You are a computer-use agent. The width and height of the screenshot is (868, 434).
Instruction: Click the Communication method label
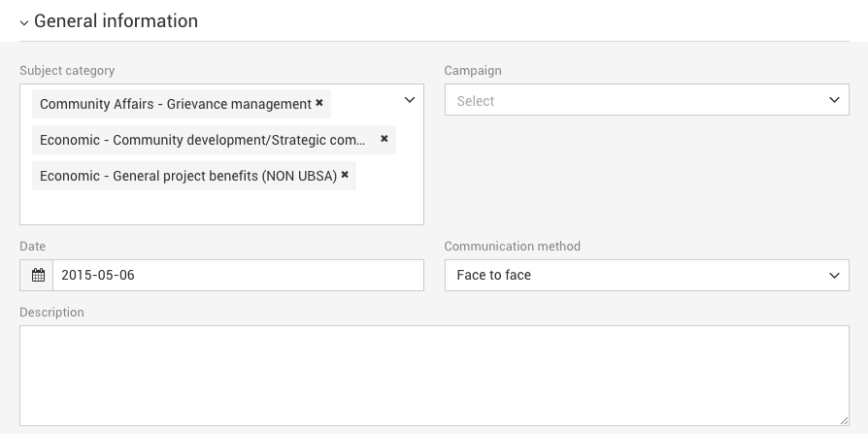[512, 247]
